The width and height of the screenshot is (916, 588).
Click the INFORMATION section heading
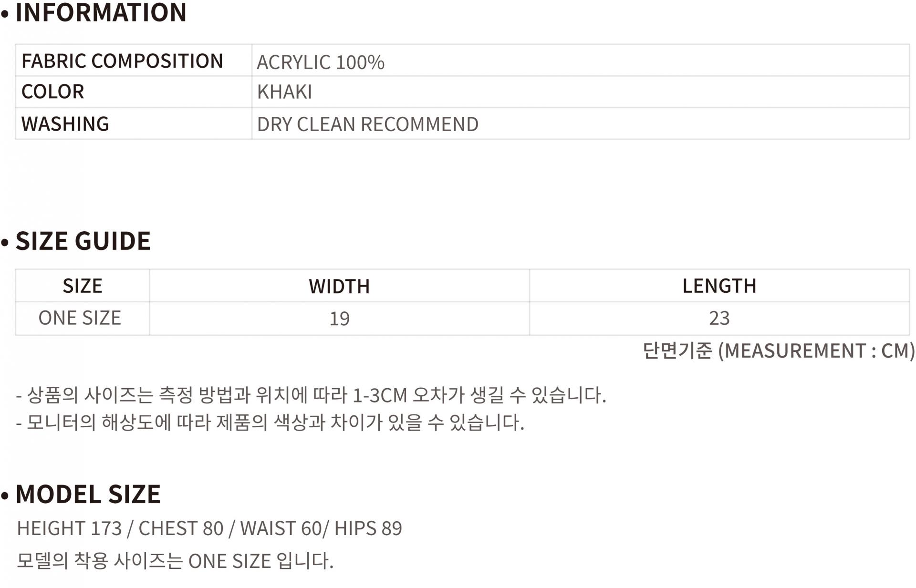click(101, 12)
